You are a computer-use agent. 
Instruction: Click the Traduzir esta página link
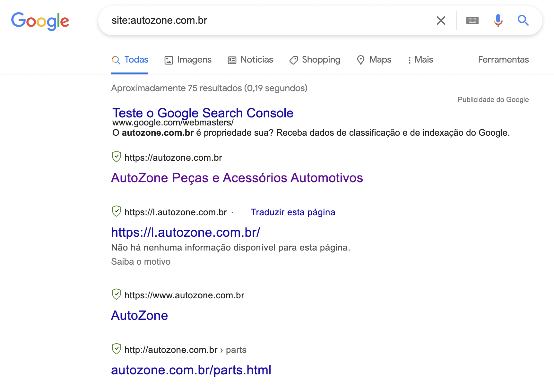point(293,212)
